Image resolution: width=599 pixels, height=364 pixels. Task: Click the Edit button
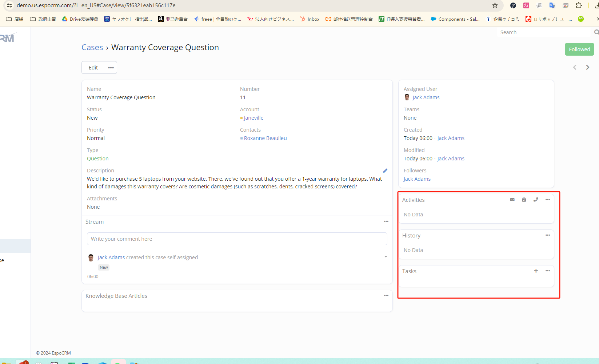pos(93,68)
